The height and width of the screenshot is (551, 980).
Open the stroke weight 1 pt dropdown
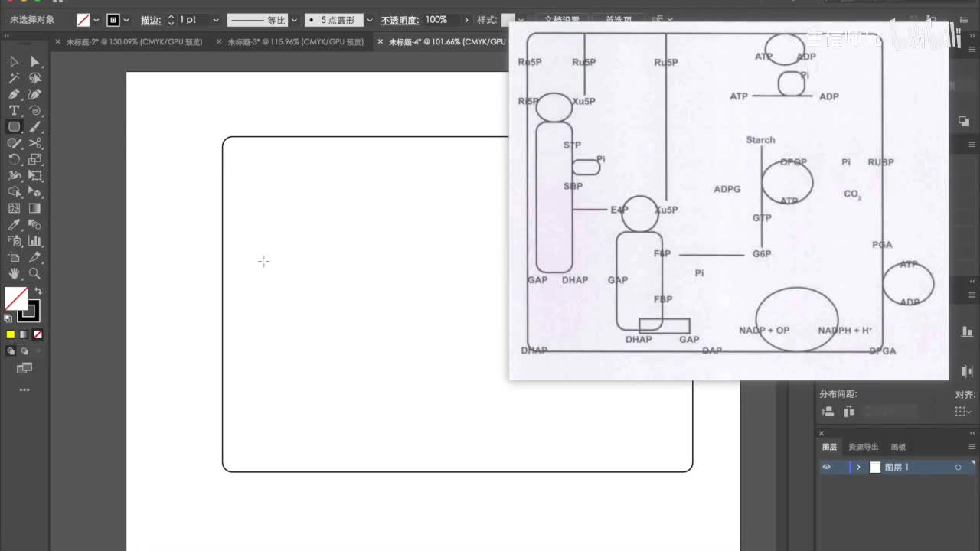(215, 20)
